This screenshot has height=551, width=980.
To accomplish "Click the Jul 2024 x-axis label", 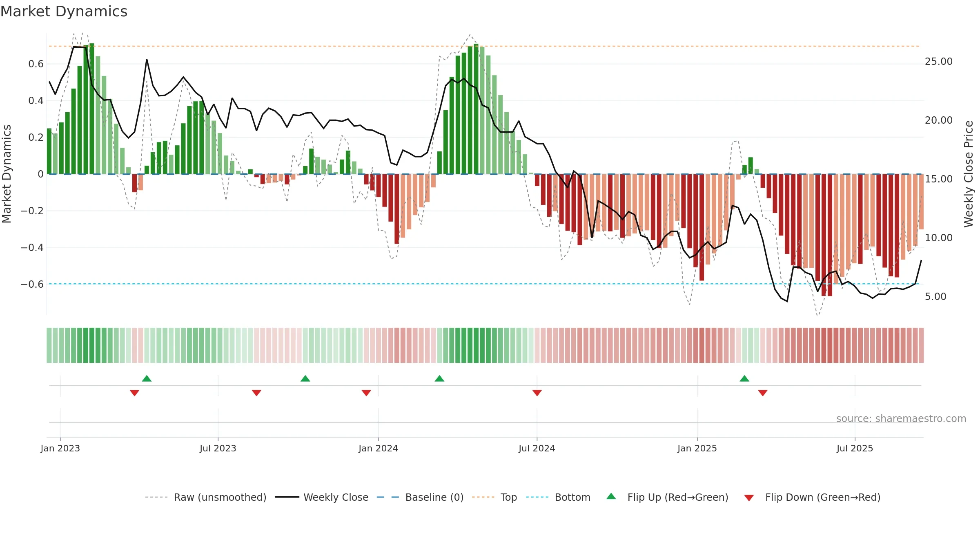I will pos(537,448).
